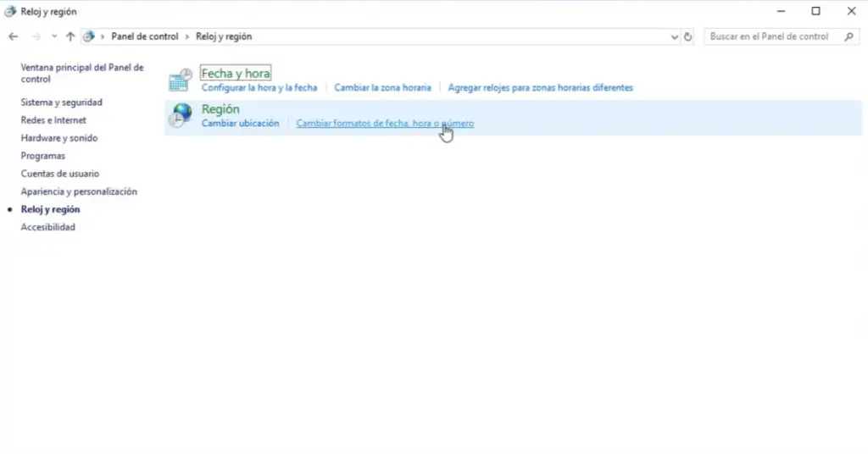Open Sistema y seguridad category
The height and width of the screenshot is (454, 868).
(61, 102)
